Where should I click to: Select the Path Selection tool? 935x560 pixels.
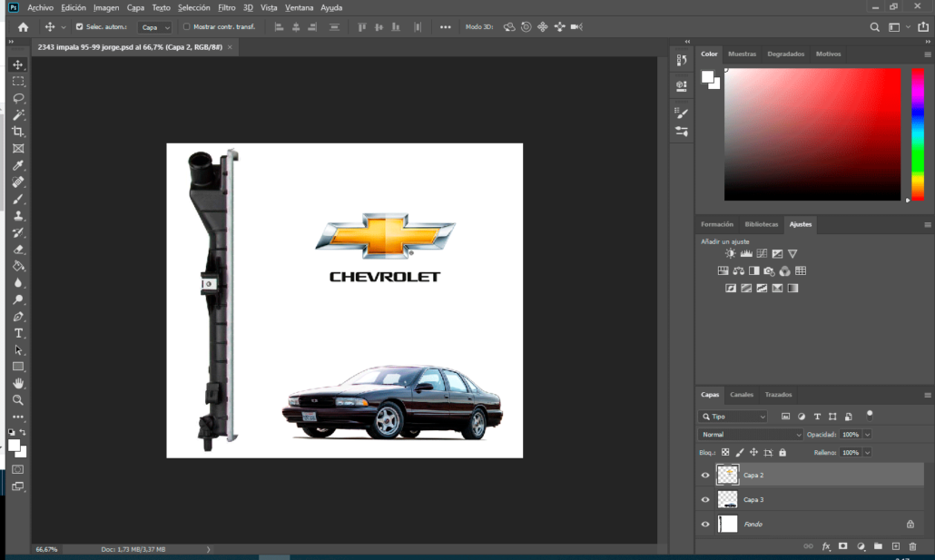point(18,350)
